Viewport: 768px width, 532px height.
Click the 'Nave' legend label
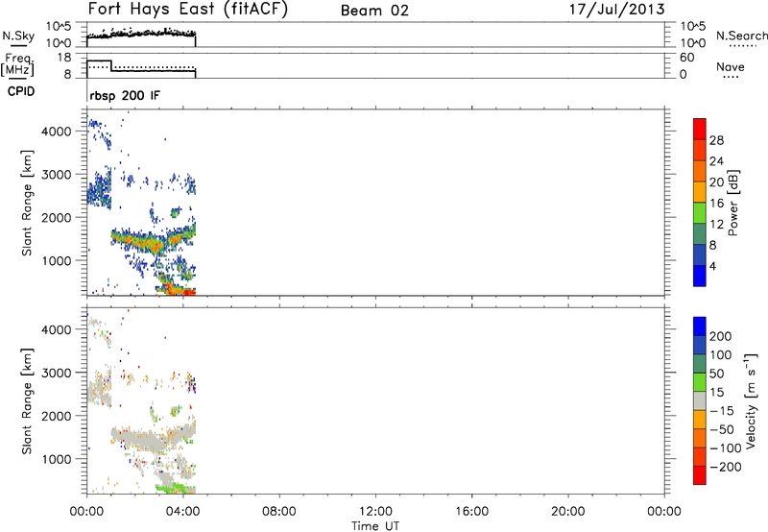pyautogui.click(x=731, y=67)
